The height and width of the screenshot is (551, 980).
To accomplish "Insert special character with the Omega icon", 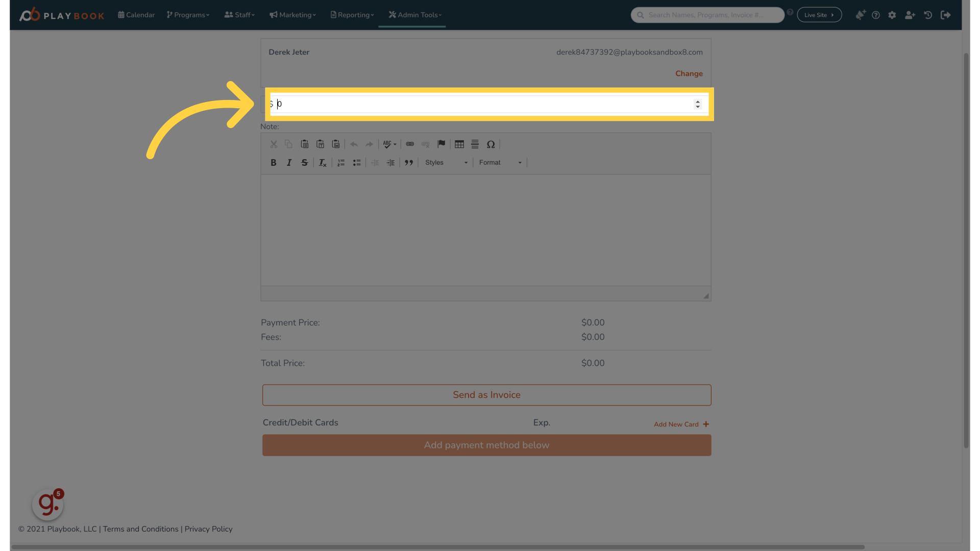I will coord(491,144).
